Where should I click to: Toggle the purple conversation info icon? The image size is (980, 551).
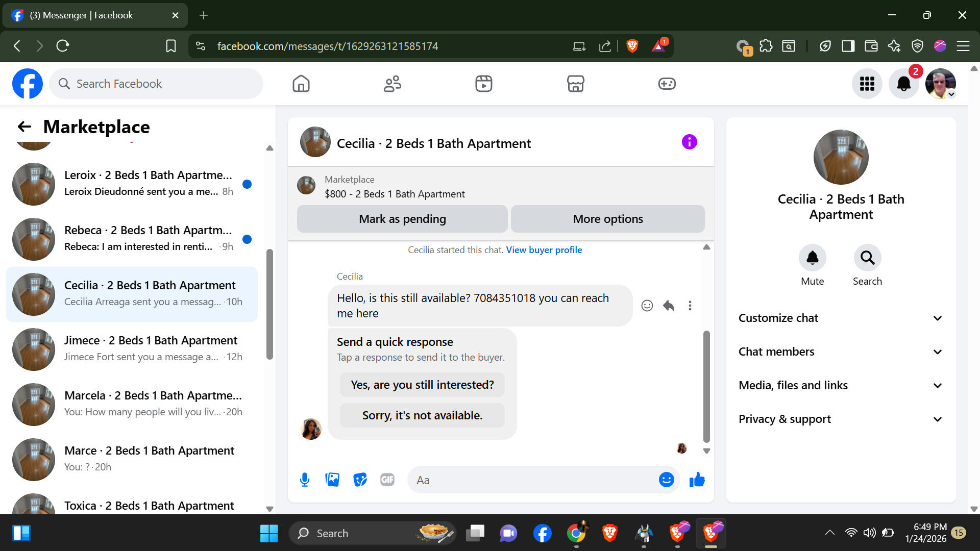click(x=689, y=142)
